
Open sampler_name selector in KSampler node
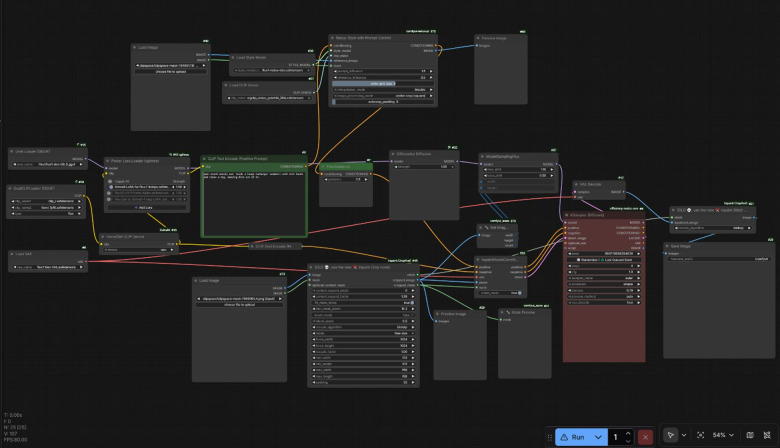pyautogui.click(x=604, y=278)
